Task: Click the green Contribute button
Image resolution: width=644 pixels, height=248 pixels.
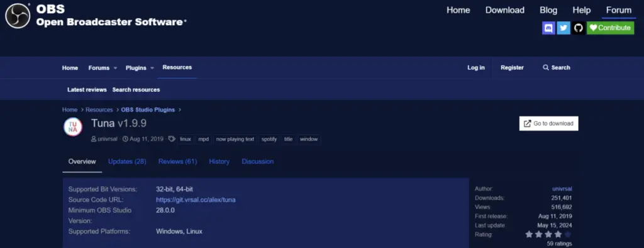Action: coord(610,28)
